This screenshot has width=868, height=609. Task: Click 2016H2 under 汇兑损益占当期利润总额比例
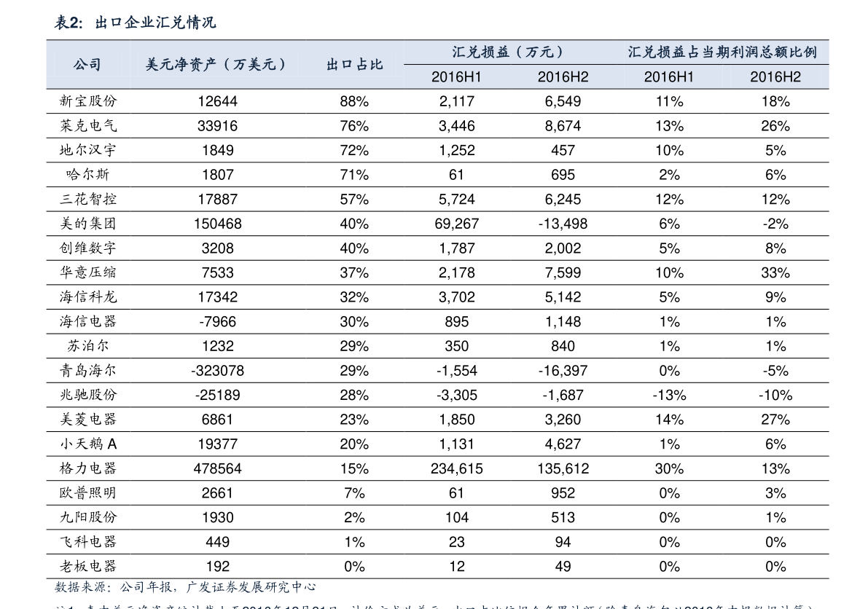click(775, 77)
